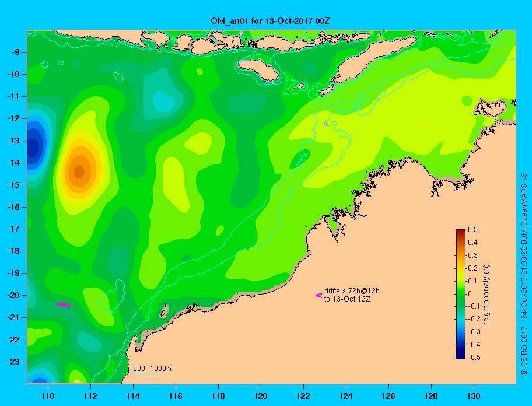Click the height anomaly color bar
The width and height of the screenshot is (532, 406).
pos(461,294)
